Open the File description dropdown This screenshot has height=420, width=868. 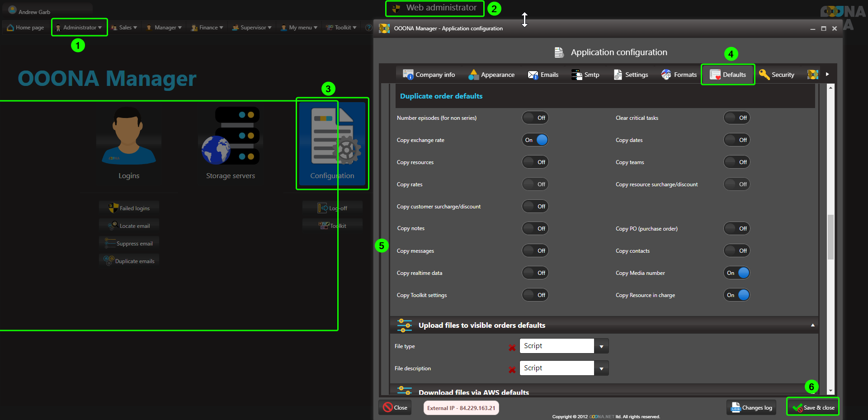click(601, 368)
